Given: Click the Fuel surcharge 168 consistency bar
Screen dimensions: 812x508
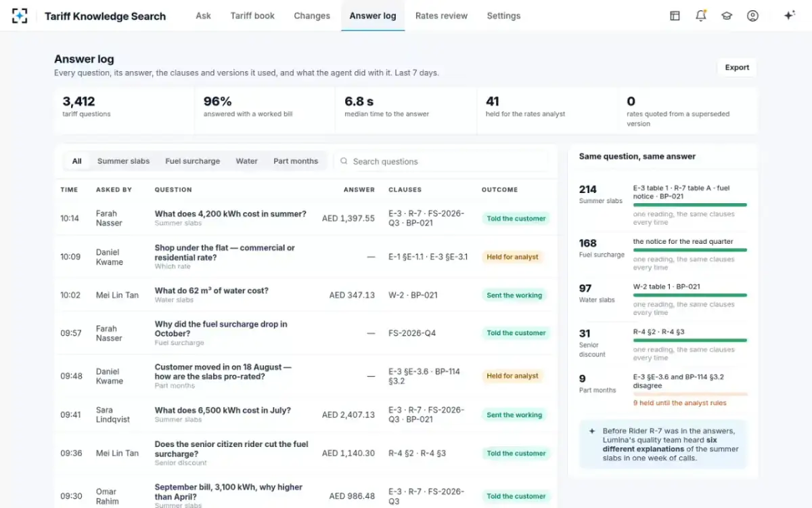Looking at the screenshot, I should (x=690, y=250).
